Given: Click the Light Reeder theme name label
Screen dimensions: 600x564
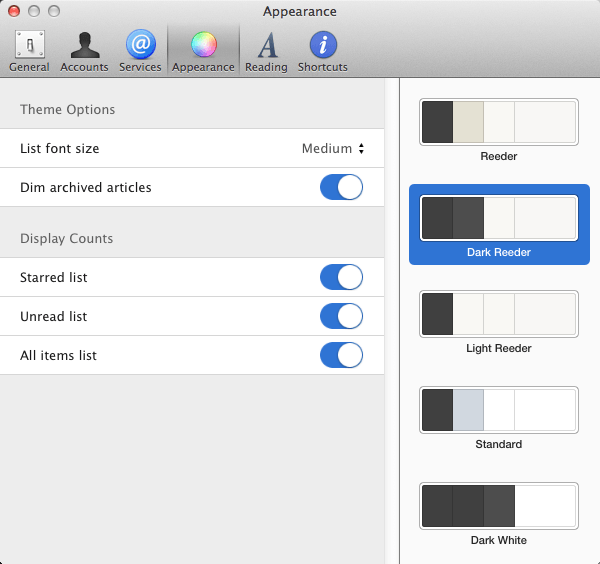Looking at the screenshot, I should pos(499,348).
